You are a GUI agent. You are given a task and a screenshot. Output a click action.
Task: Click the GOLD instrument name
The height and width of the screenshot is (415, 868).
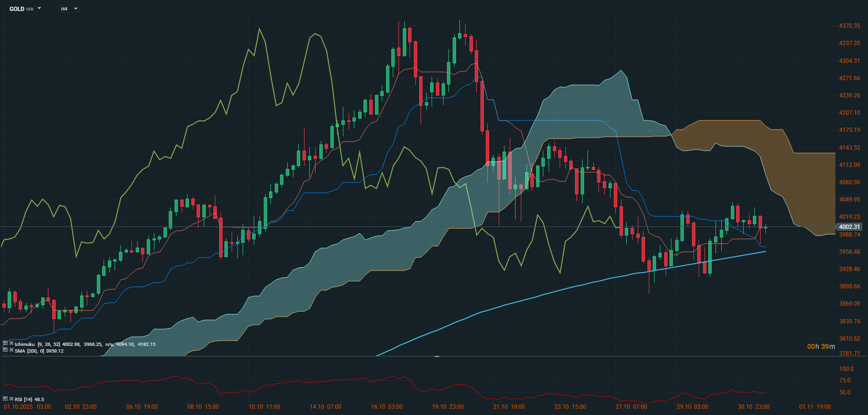coord(17,9)
